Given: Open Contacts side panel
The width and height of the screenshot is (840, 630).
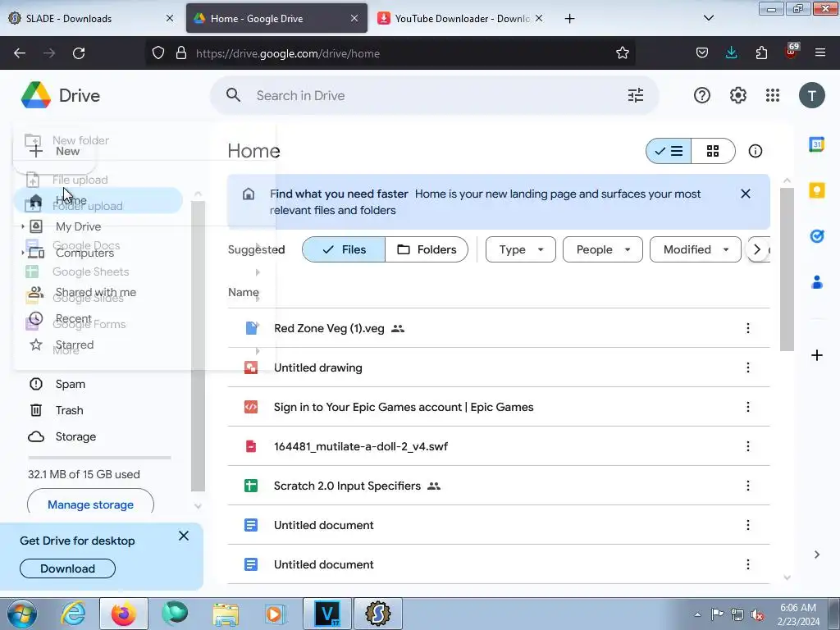Looking at the screenshot, I should coord(816,282).
